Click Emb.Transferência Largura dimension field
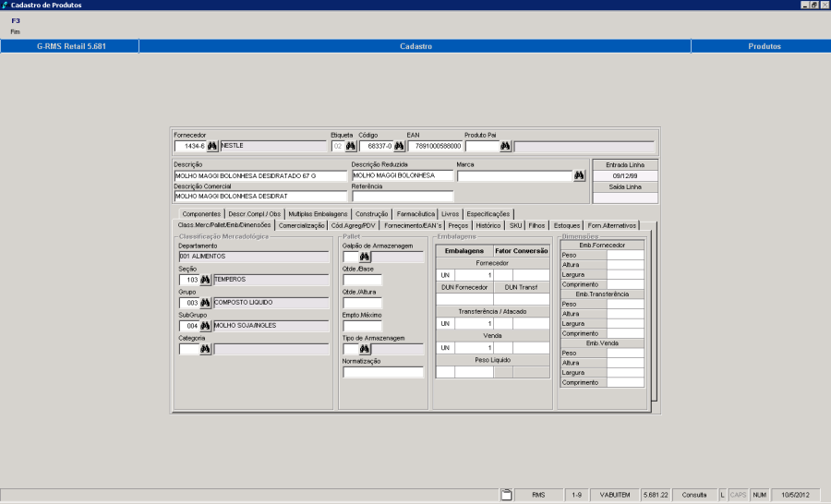Screen dimensions: 831x504 [x=625, y=324]
